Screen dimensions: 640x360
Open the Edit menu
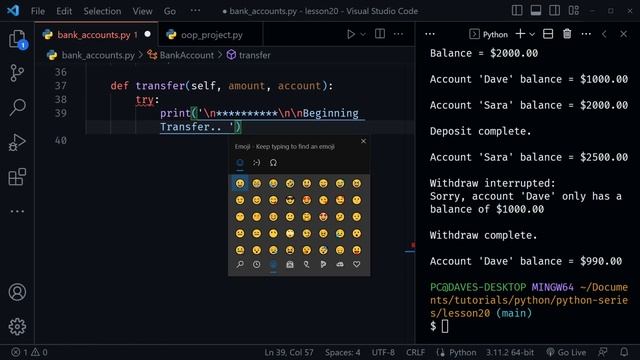64,11
